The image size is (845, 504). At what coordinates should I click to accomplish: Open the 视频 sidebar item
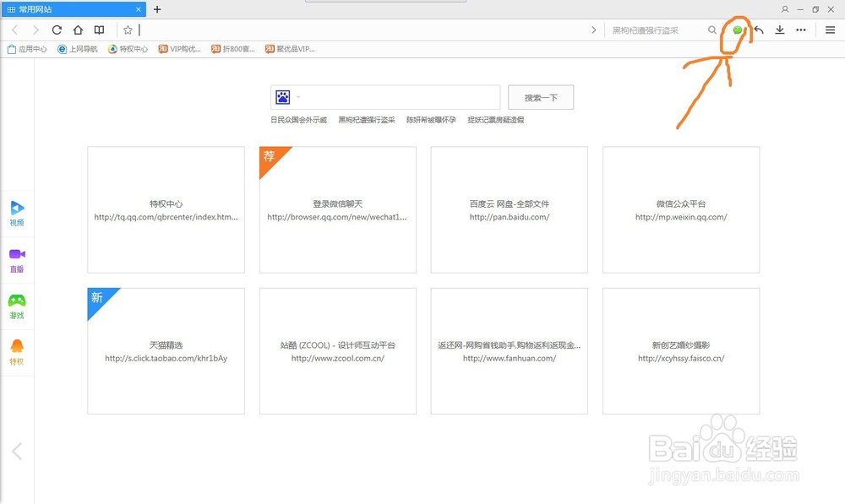click(17, 214)
